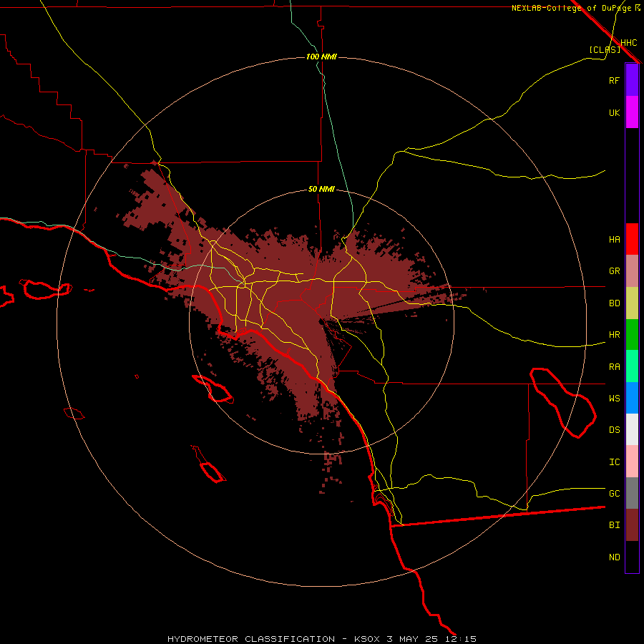
Task: Click the DS legend label
Action: 614,430
